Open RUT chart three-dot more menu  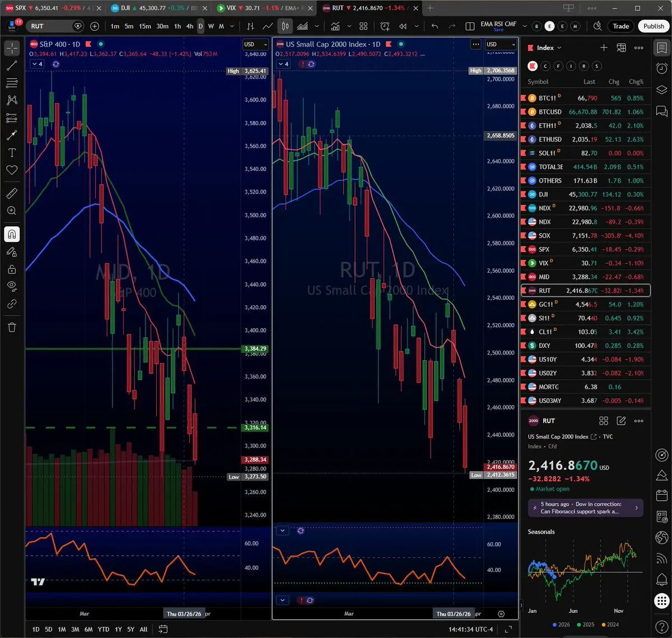coord(475,44)
